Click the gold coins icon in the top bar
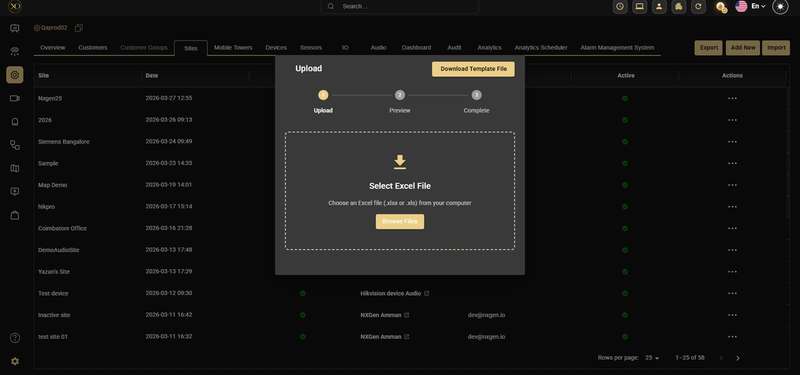Viewport: 800px width, 375px height. (721, 7)
